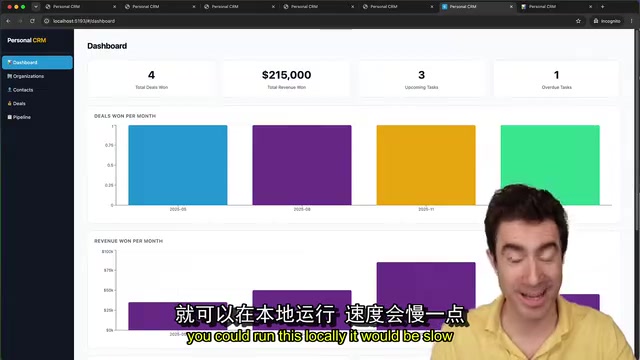Click the orange 2025-11 deals bar
This screenshot has width=640, height=360.
pyautogui.click(x=426, y=165)
